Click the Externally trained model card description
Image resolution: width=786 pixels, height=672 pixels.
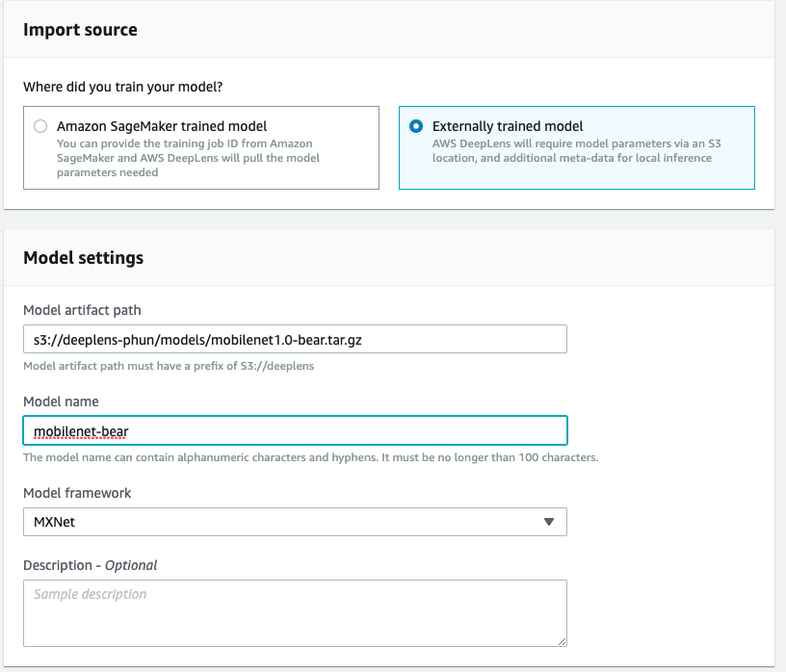(576, 151)
